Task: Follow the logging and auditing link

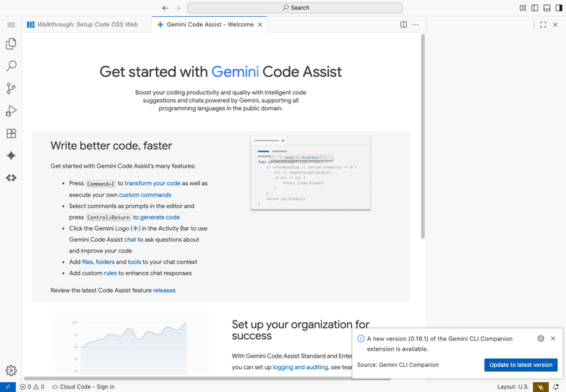Action: pos(300,367)
